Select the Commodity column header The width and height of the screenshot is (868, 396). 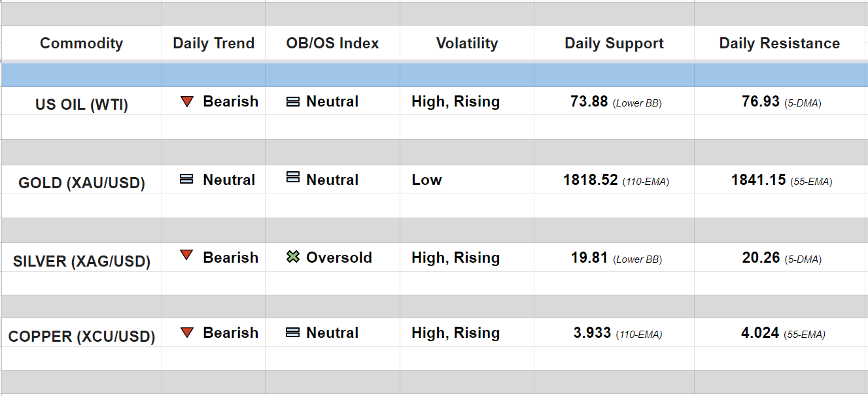[x=81, y=44]
